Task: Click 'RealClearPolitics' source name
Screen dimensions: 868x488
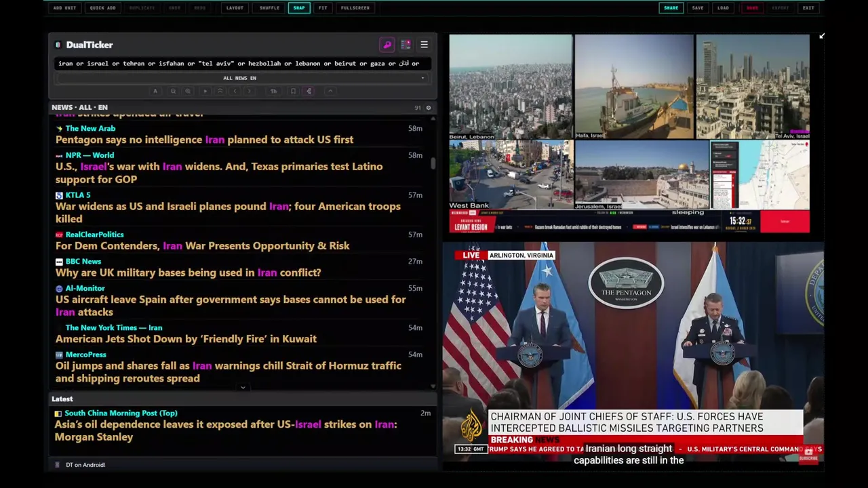Action: 94,235
